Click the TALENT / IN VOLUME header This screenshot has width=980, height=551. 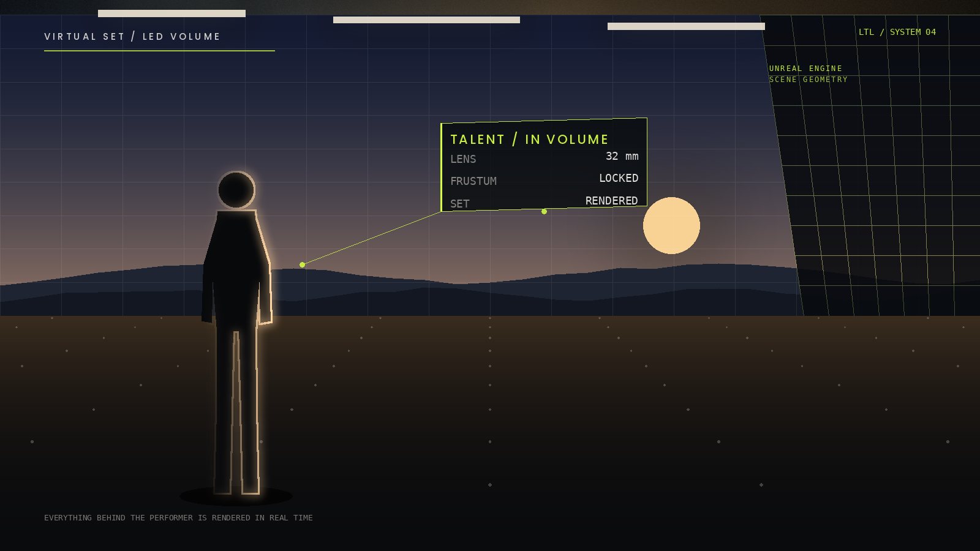529,140
